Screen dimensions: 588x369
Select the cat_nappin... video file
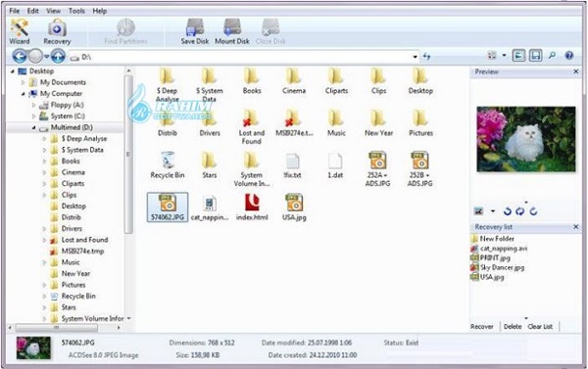coord(210,208)
